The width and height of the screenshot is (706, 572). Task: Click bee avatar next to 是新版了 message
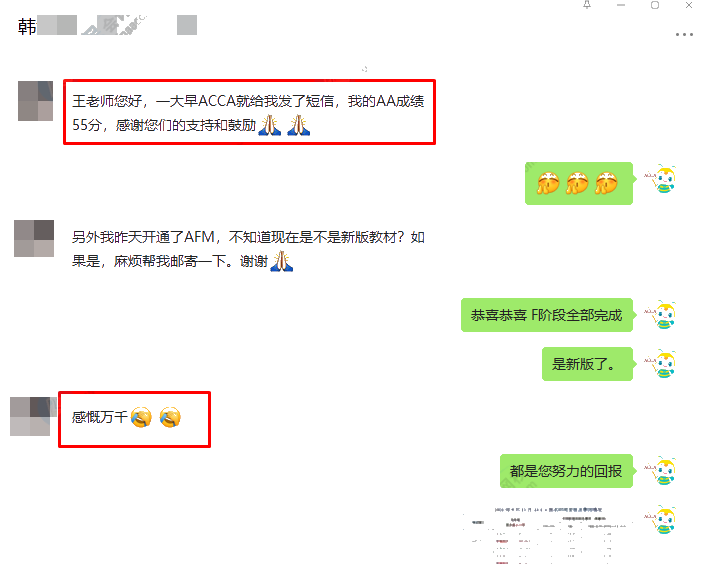point(661,363)
